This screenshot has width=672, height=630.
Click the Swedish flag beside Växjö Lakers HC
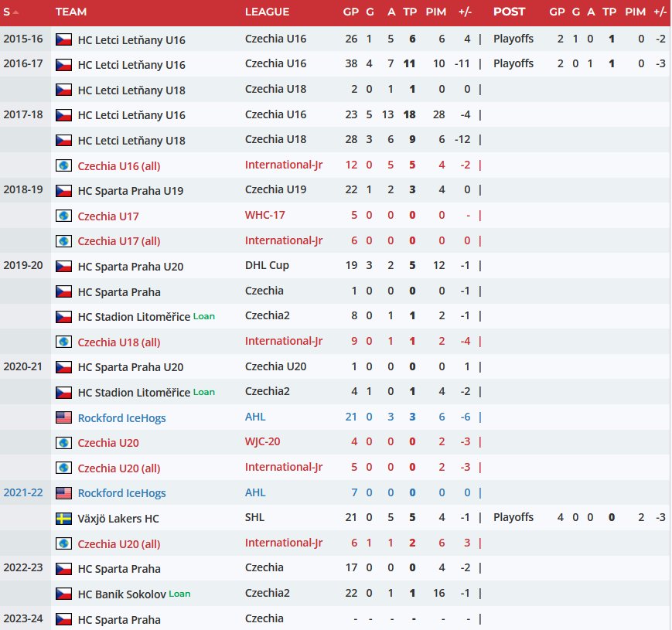[64, 519]
